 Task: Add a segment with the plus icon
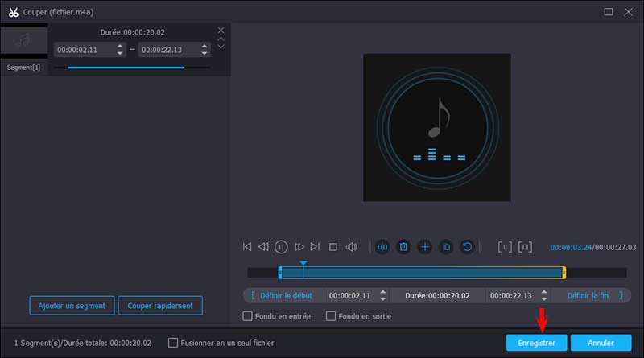425,247
